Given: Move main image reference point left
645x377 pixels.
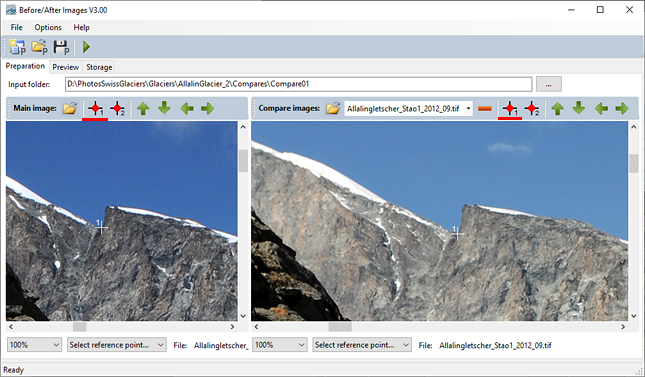Looking at the screenshot, I should click(x=187, y=109).
